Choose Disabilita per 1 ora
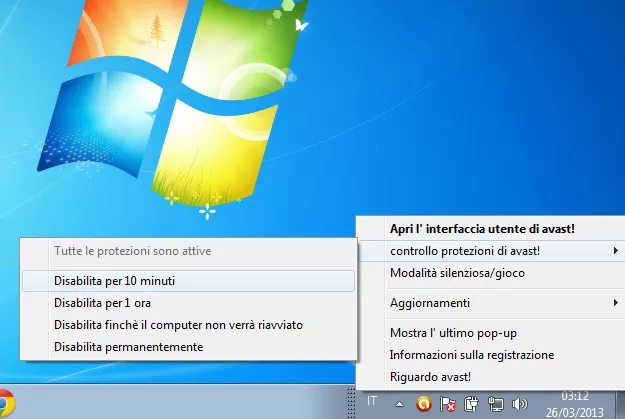625x419 pixels. 189,303
